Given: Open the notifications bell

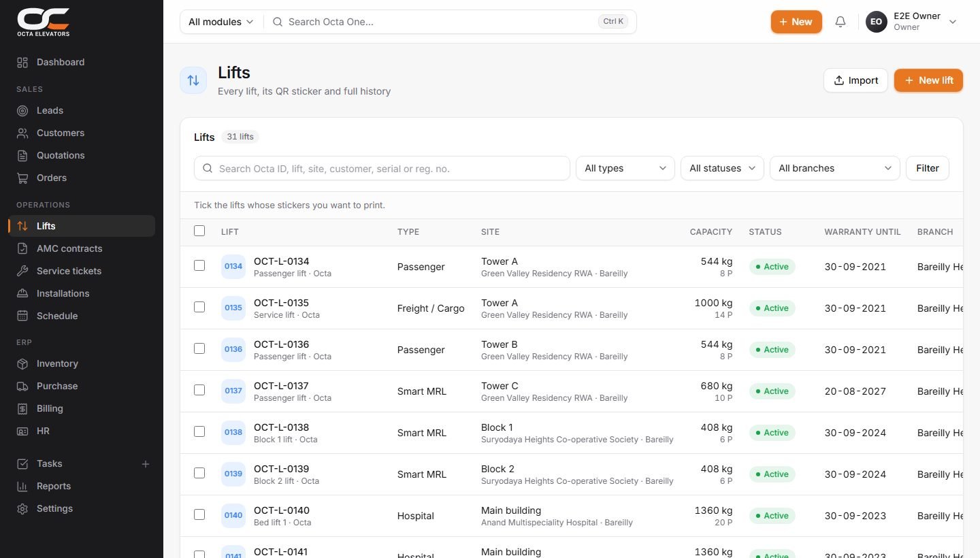Looking at the screenshot, I should point(840,22).
